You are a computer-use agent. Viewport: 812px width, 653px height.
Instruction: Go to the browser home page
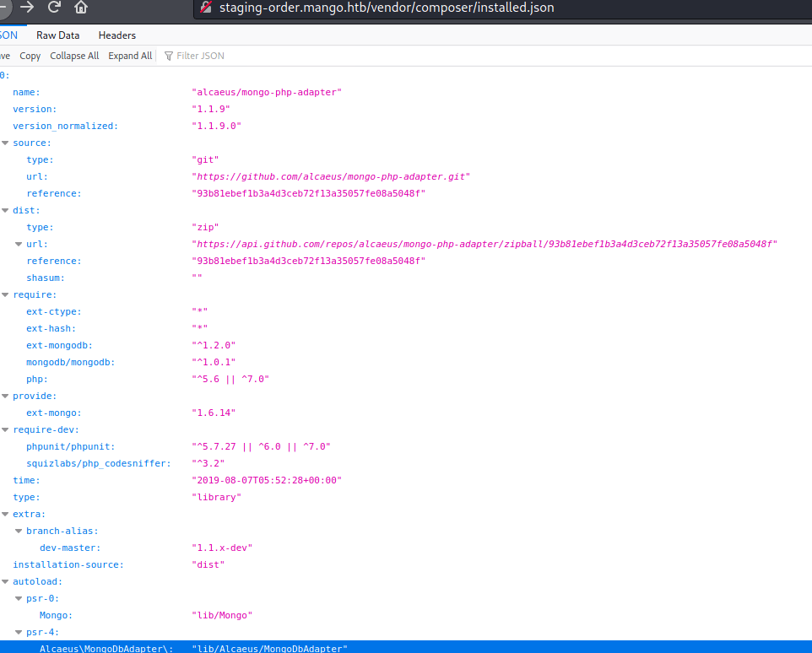click(x=81, y=8)
